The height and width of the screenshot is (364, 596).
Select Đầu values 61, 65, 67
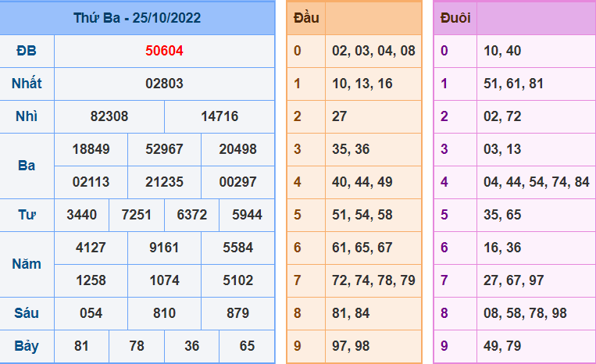coord(362,248)
